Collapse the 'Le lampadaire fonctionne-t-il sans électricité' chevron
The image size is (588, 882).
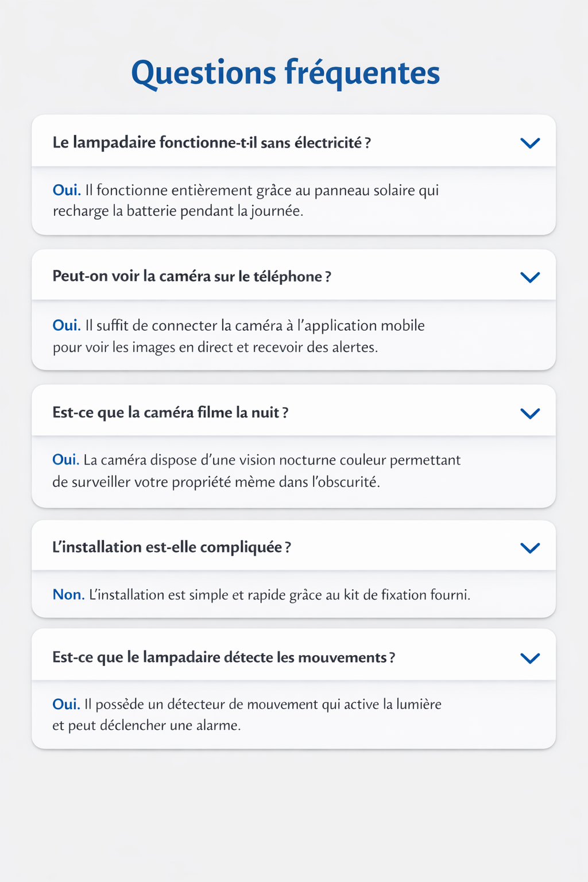point(529,143)
